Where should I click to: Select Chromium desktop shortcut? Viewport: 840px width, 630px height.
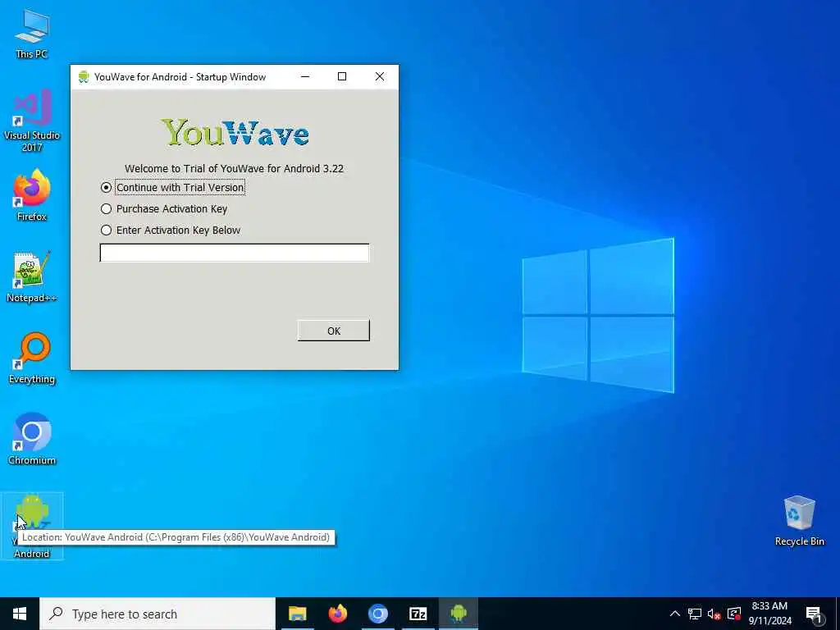pyautogui.click(x=32, y=440)
